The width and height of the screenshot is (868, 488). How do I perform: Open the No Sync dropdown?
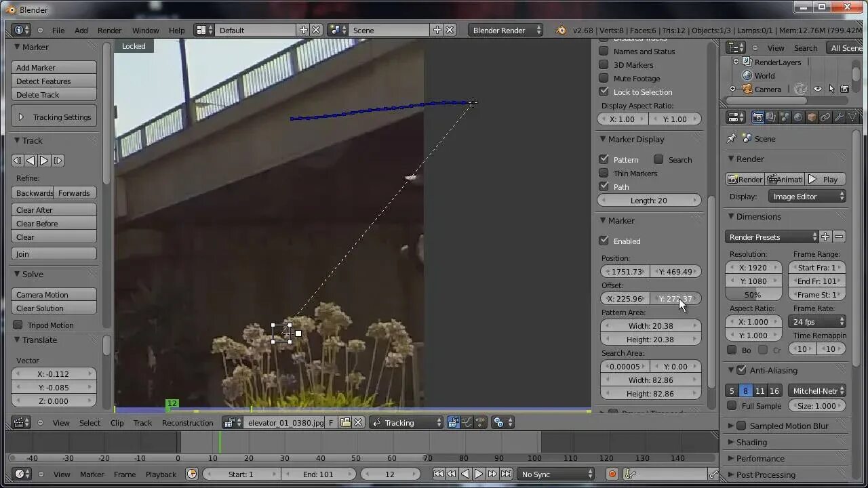click(x=556, y=474)
